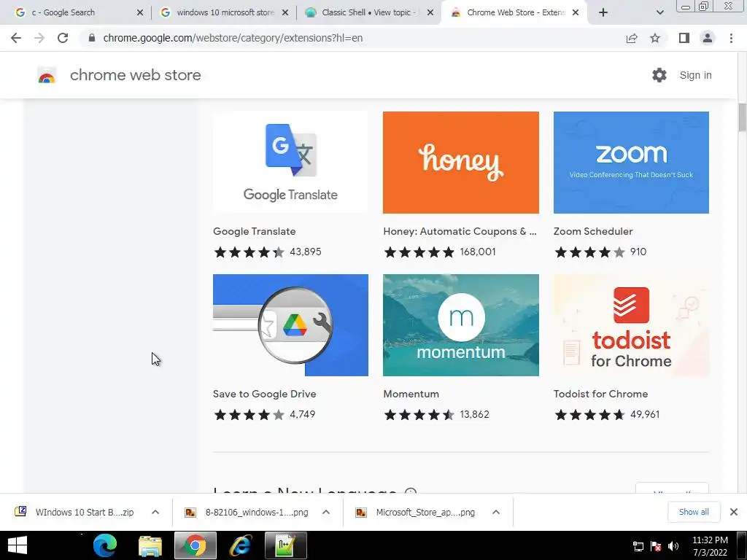The height and width of the screenshot is (560, 747).
Task: Click the 'Todoist for Chrome' title
Action: pyautogui.click(x=601, y=394)
